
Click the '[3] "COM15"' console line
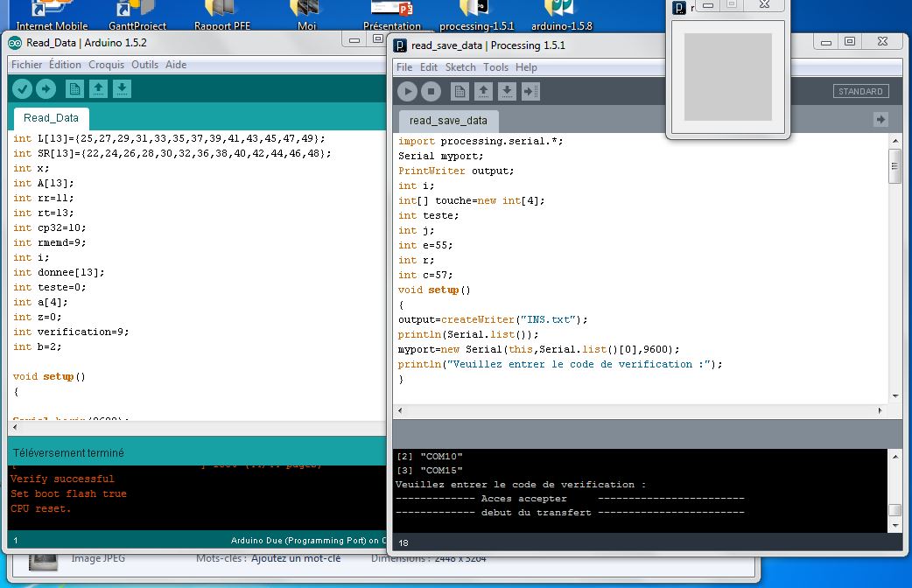[x=430, y=470]
